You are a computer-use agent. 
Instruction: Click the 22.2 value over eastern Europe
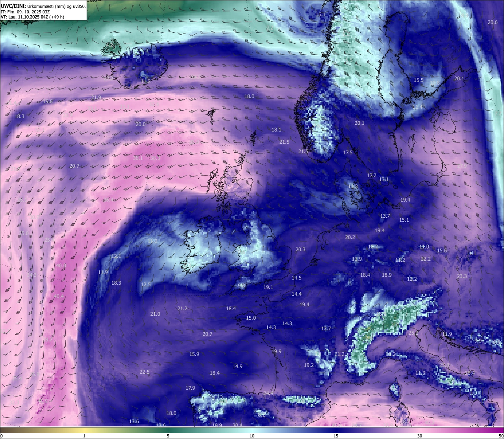(426, 259)
